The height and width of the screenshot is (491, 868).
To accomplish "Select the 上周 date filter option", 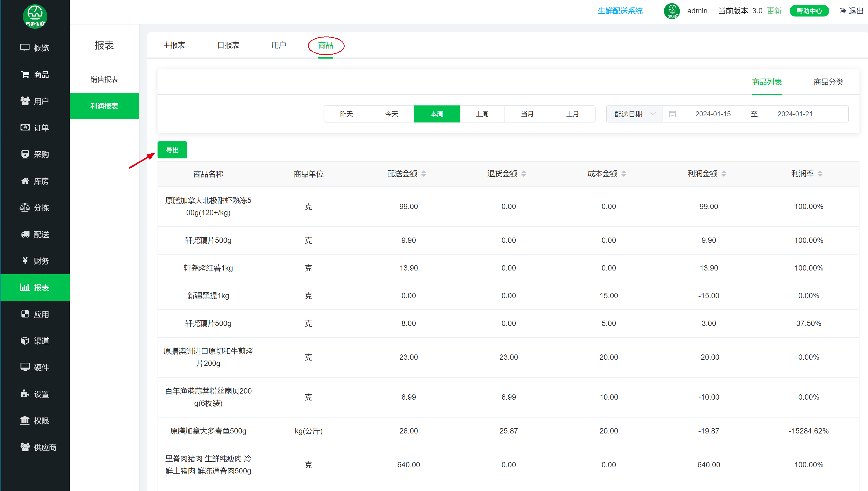I will 482,114.
